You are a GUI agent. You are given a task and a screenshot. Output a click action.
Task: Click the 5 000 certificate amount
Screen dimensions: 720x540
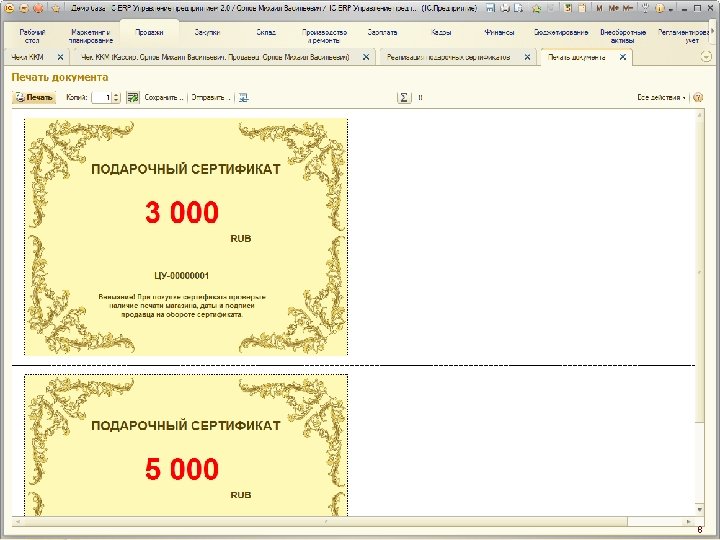click(x=182, y=469)
